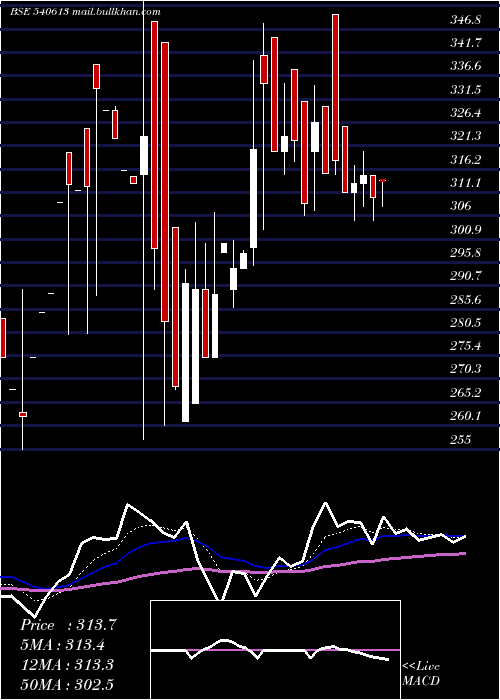Click the '12MA : 313.3' readout

(x=67, y=665)
